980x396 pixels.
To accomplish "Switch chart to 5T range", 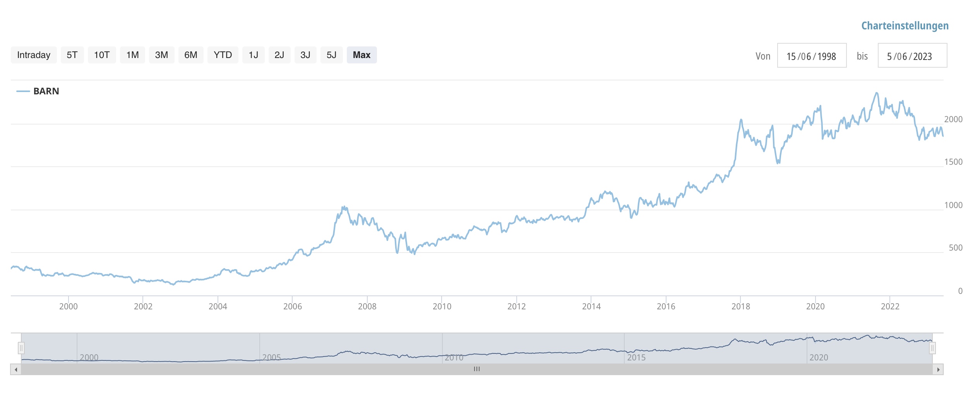I will pos(72,55).
